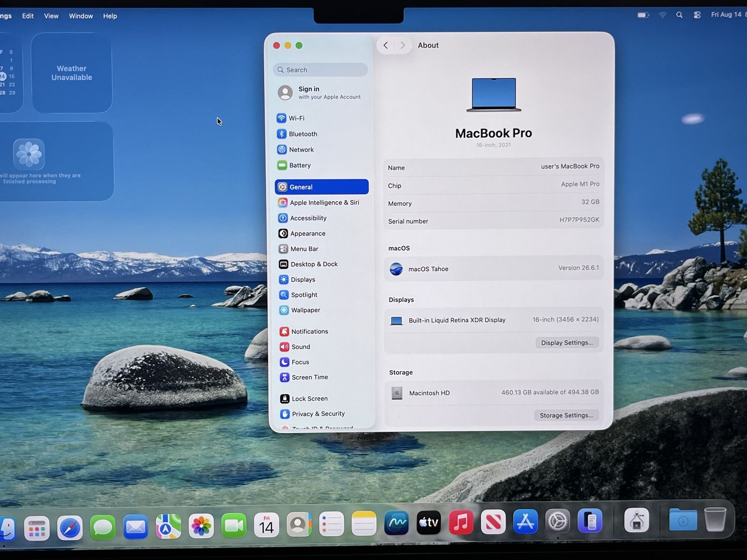
Task: Open Notifications settings
Action: coord(322,331)
